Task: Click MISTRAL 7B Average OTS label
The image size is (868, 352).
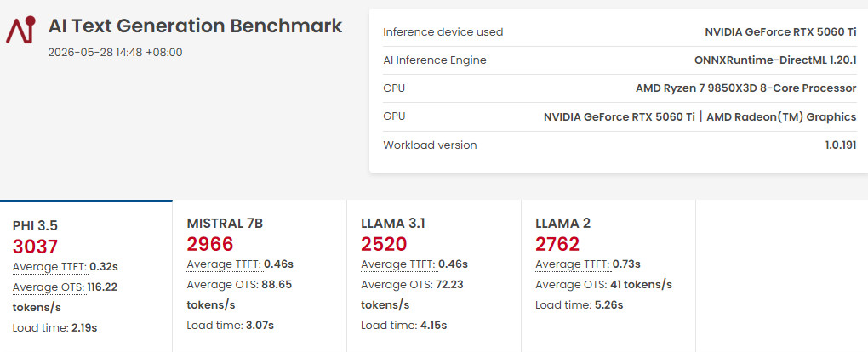Action: 224,285
